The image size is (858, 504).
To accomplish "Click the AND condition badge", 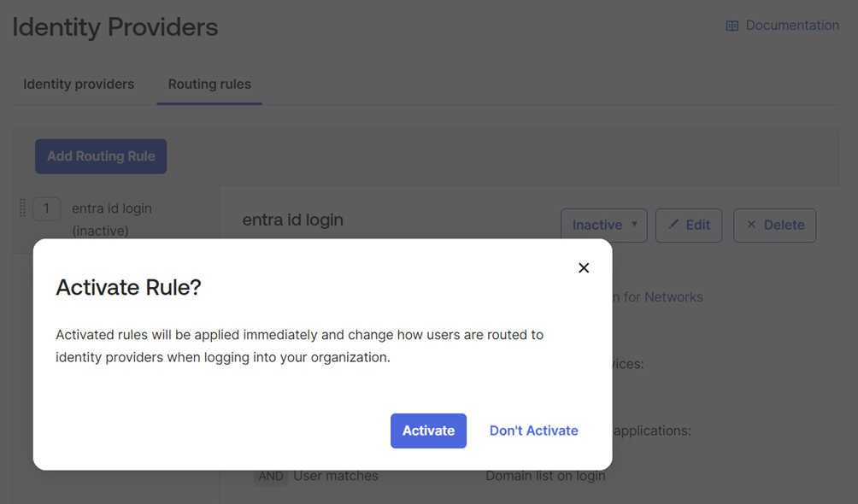I will click(x=271, y=476).
